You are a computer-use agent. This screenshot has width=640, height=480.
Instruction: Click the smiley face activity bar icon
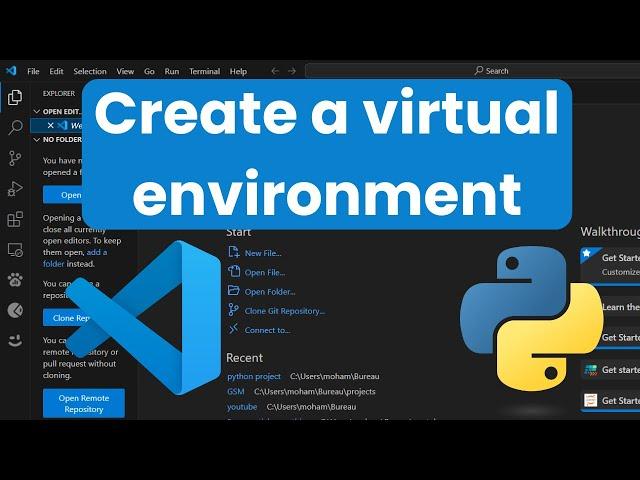(15, 340)
